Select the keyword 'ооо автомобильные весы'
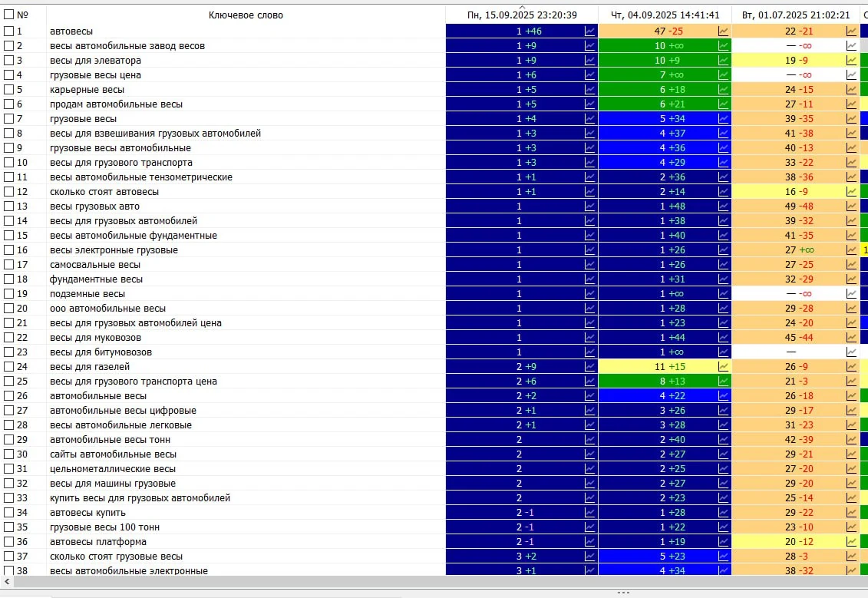This screenshot has width=868, height=598. coord(108,309)
